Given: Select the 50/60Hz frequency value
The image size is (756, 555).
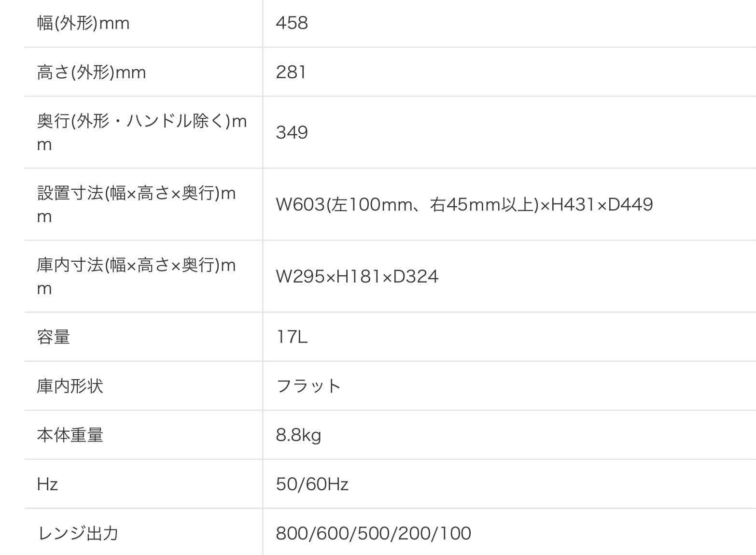Looking at the screenshot, I should (312, 484).
